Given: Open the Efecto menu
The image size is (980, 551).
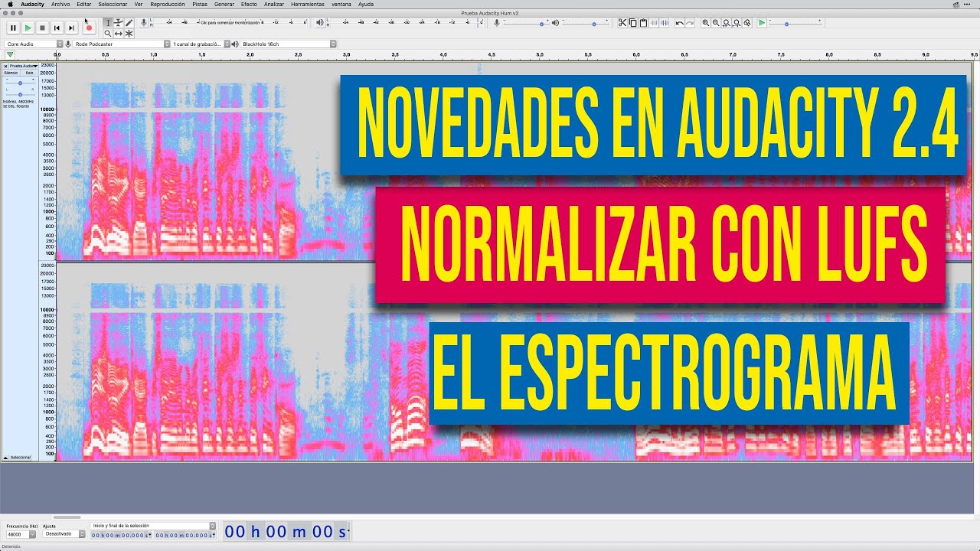Looking at the screenshot, I should point(249,4).
